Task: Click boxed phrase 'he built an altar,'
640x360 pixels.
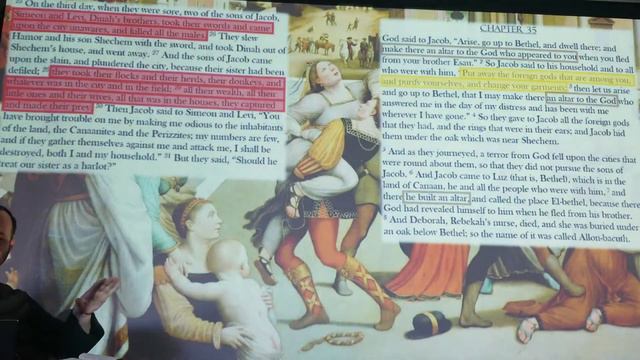Action: (x=437, y=198)
